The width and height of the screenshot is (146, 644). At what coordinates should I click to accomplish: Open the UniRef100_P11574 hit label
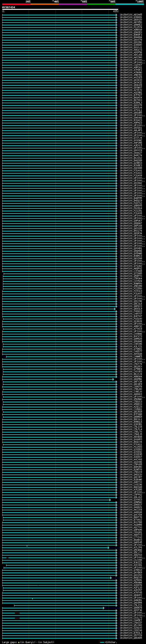pyautogui.click(x=131, y=27)
